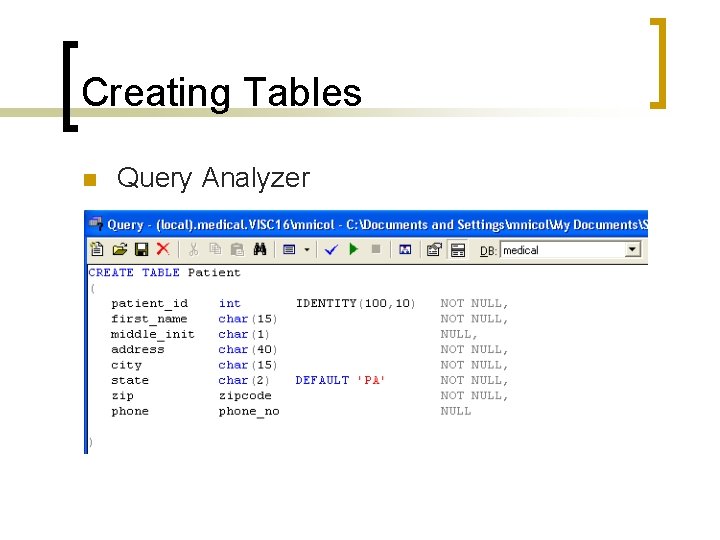Click the Object Browser icon
This screenshot has width=720, height=540.
(x=405, y=249)
